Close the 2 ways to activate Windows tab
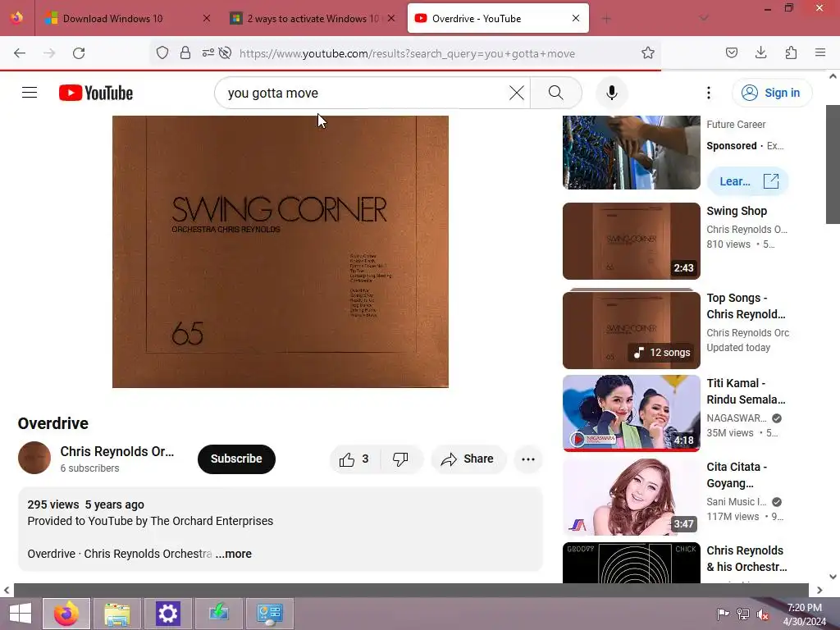Image resolution: width=840 pixels, height=630 pixels. (391, 18)
